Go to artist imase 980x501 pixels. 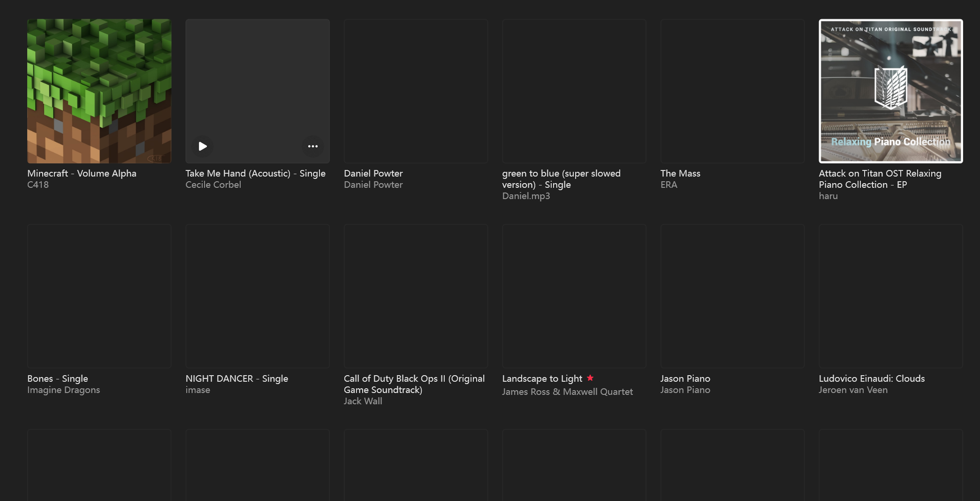pyautogui.click(x=198, y=390)
